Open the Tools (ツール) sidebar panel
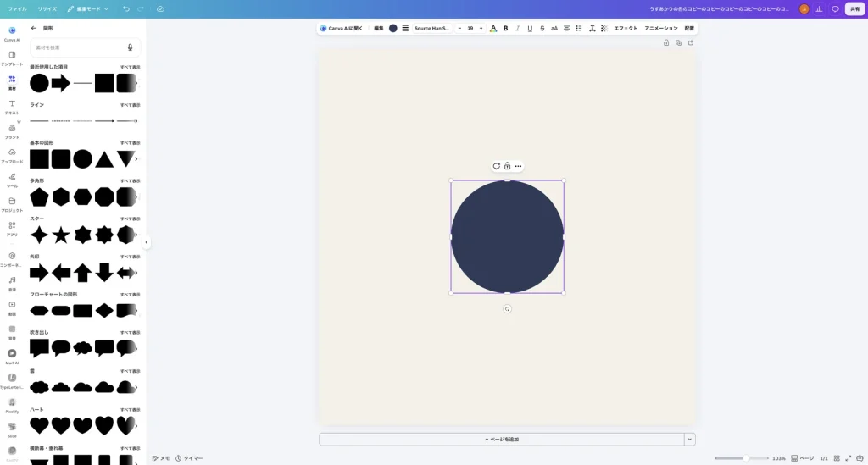This screenshot has height=465, width=868. click(x=12, y=180)
